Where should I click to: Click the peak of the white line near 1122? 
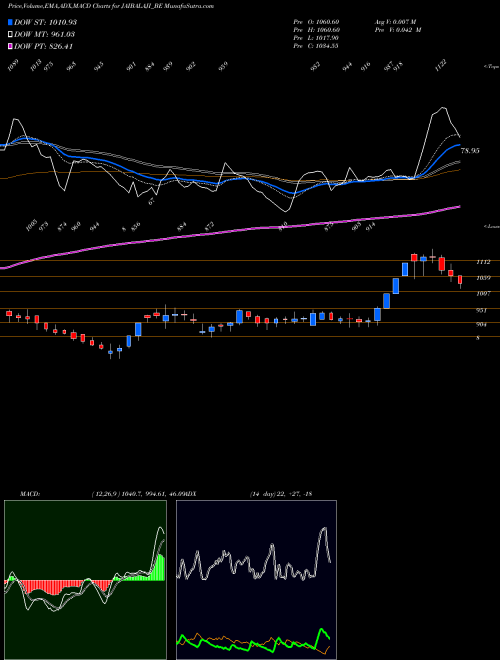(x=442, y=108)
